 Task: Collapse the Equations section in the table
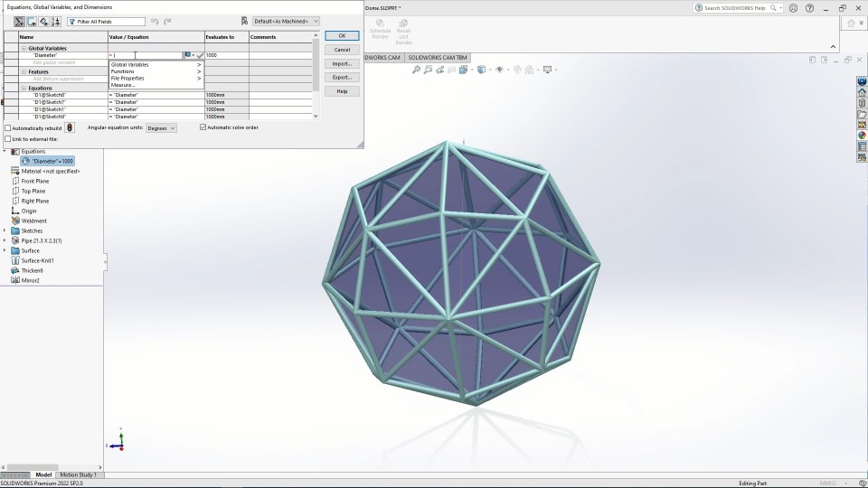point(24,88)
